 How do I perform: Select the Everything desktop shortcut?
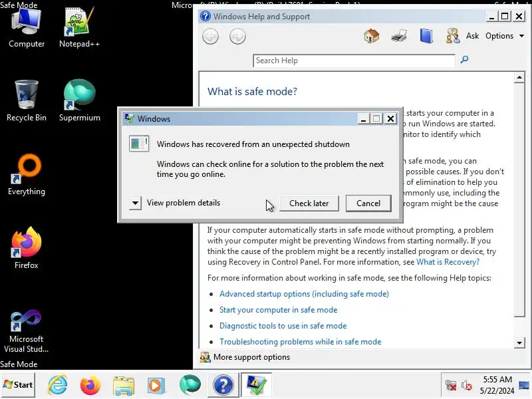(x=27, y=175)
